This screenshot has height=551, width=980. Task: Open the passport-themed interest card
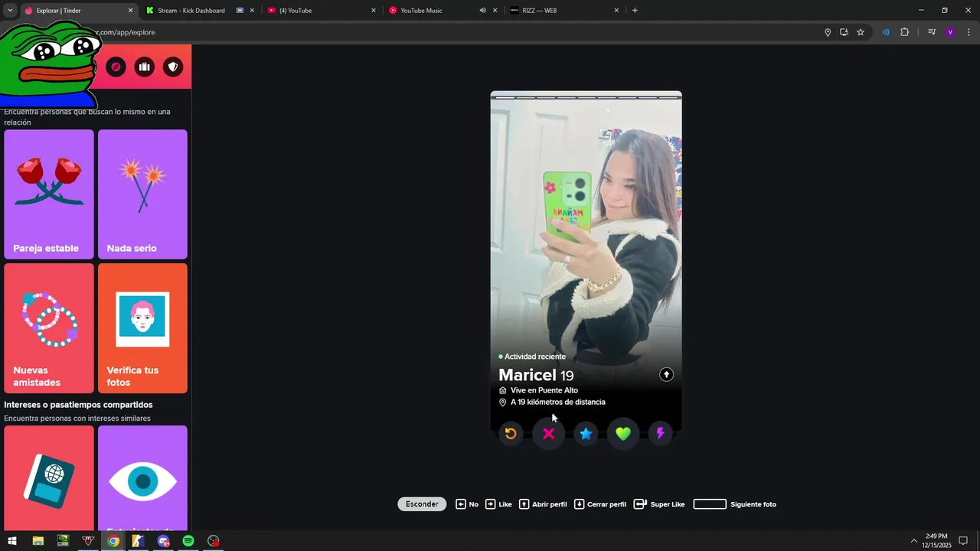tap(49, 478)
